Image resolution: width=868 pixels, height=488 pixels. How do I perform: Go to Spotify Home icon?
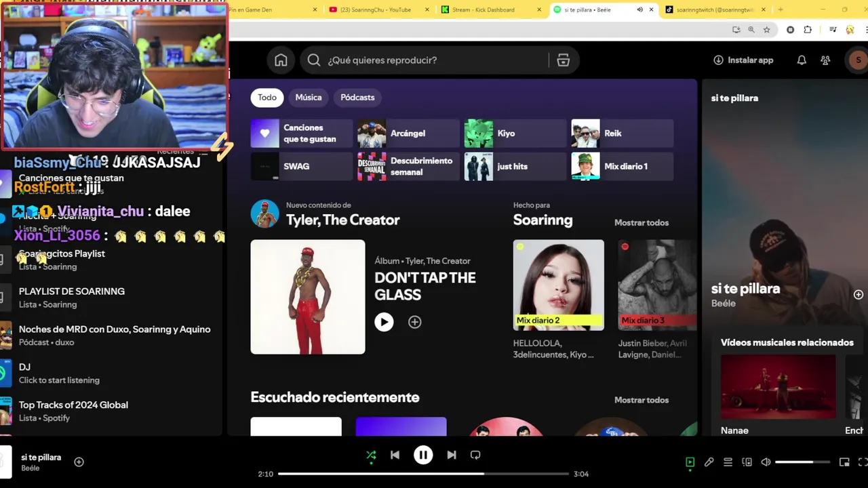281,60
